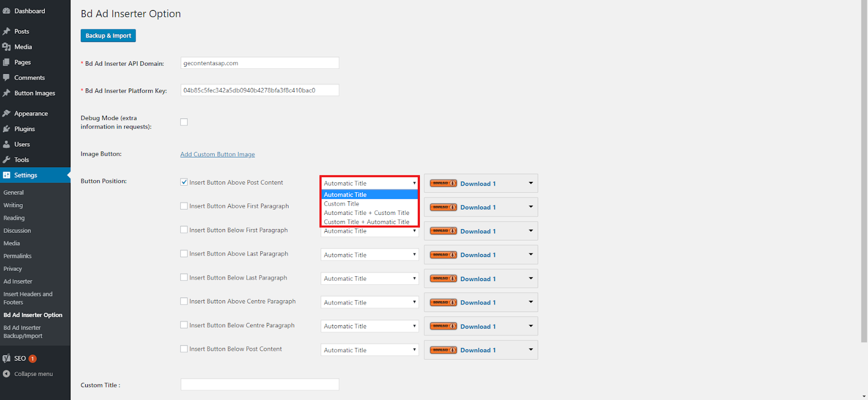Check Insert Button Below Post Content
Viewport: 868px width, 400px height.
click(184, 349)
